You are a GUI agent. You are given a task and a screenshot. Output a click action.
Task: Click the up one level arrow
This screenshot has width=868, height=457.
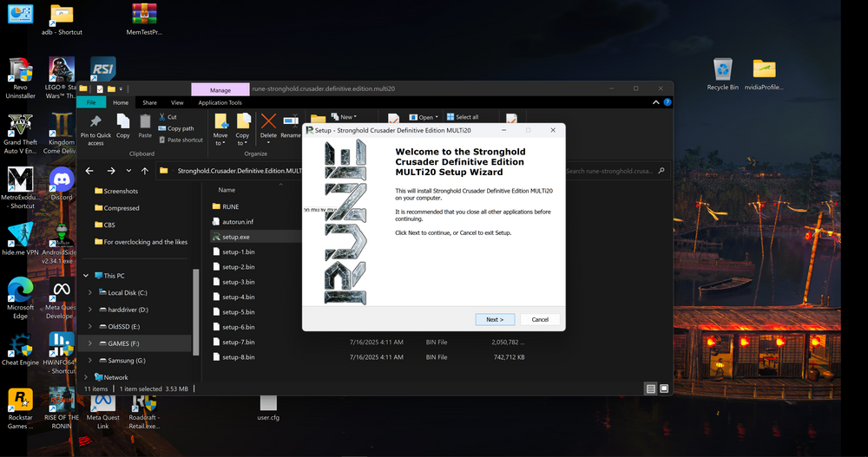(x=145, y=171)
